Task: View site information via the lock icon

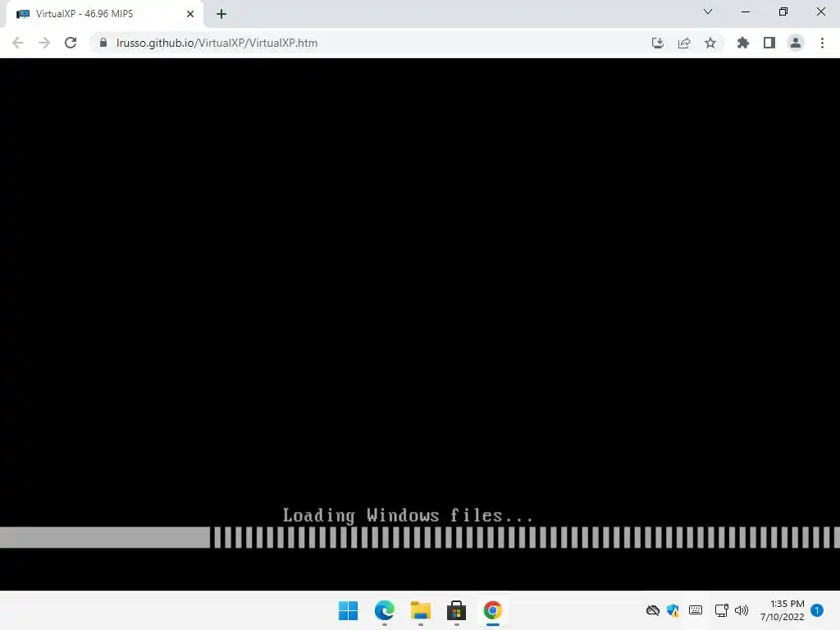Action: (103, 43)
